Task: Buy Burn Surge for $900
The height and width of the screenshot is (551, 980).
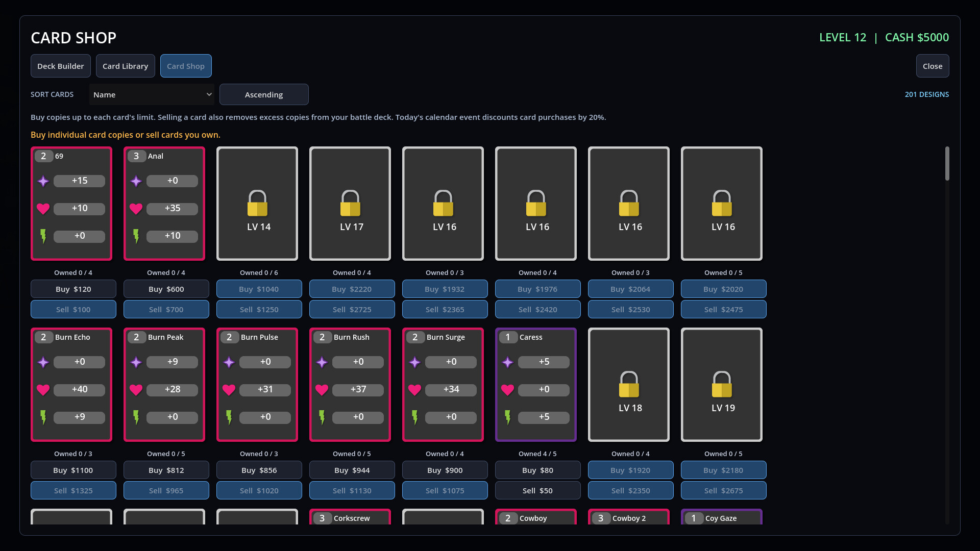Action: pos(445,470)
